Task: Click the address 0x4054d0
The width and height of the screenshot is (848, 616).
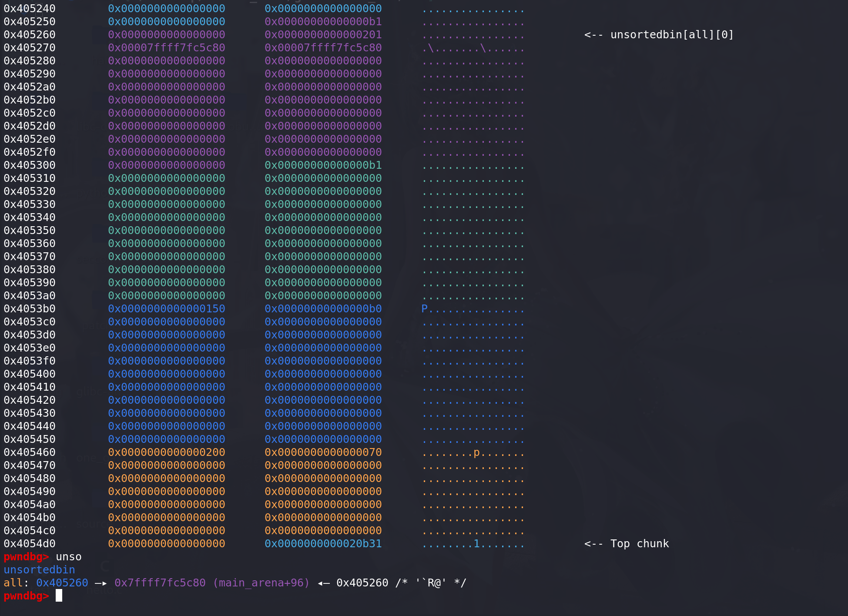Action: coord(30,544)
